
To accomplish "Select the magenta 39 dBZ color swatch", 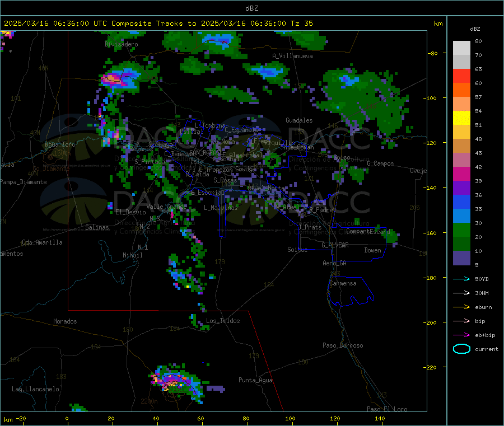I will tap(461, 174).
